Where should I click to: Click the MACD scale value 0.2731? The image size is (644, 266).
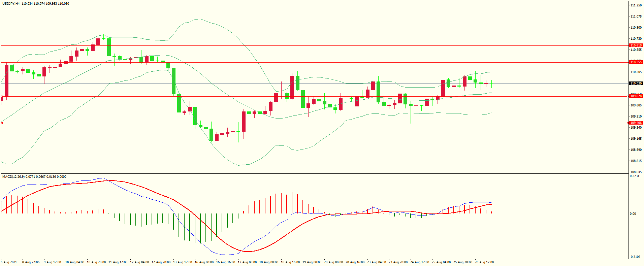click(634, 176)
